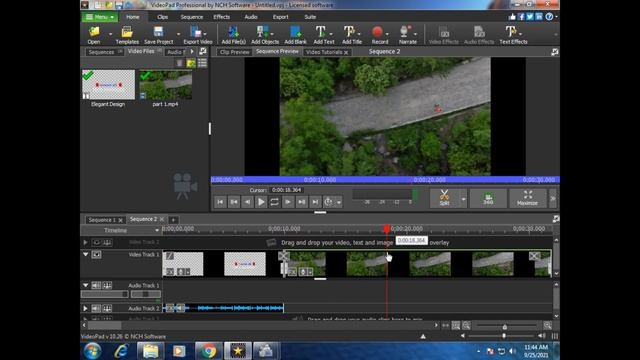Select the part 1.mp4 thumbnail
640x360 pixels.
click(x=166, y=84)
